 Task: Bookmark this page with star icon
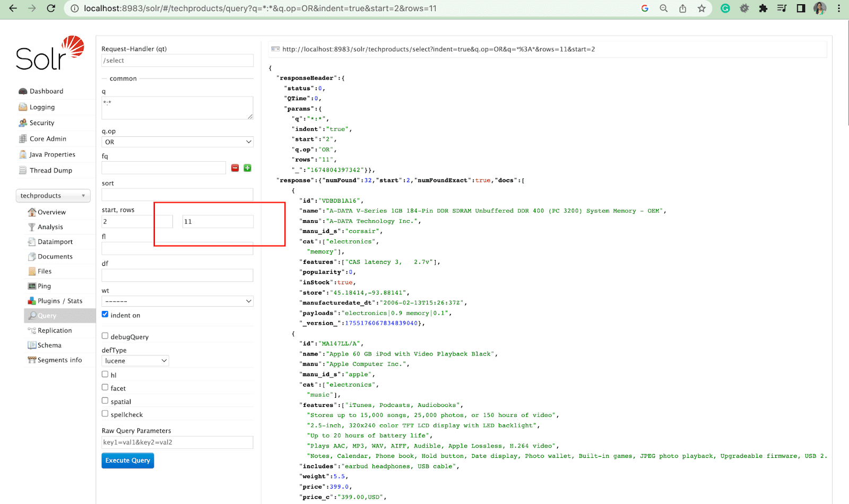pyautogui.click(x=701, y=8)
